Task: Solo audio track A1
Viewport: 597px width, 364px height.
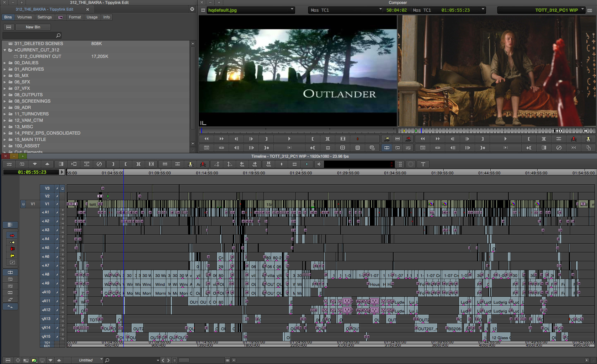Action: (x=63, y=210)
